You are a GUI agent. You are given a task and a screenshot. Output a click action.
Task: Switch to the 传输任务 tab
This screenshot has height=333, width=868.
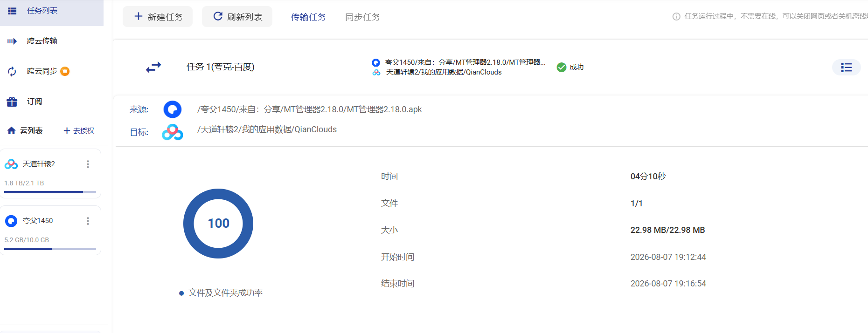308,17
